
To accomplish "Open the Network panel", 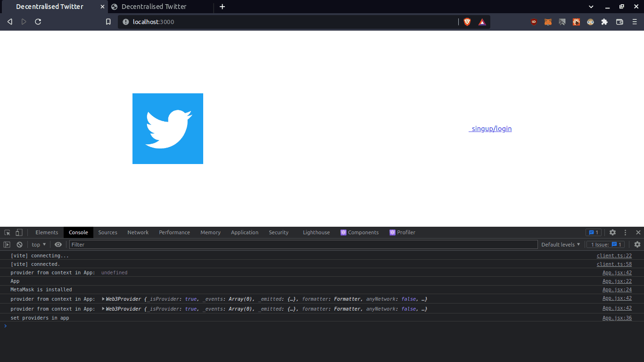I will tap(138, 232).
